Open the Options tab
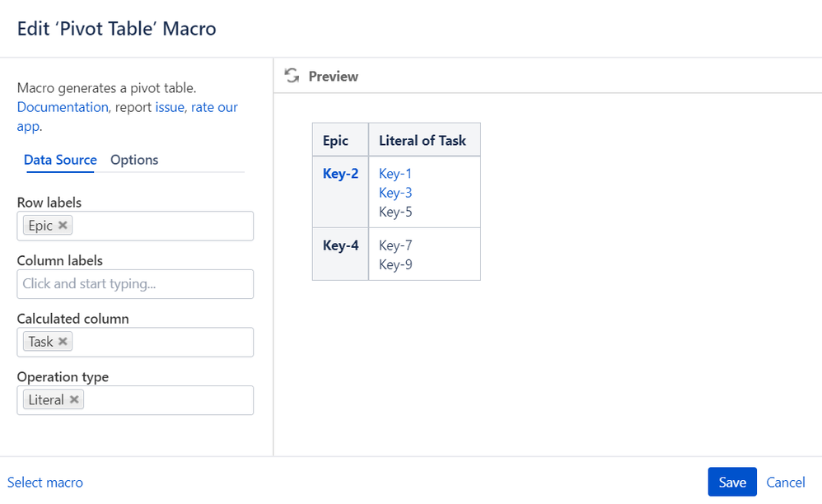 pyautogui.click(x=134, y=160)
